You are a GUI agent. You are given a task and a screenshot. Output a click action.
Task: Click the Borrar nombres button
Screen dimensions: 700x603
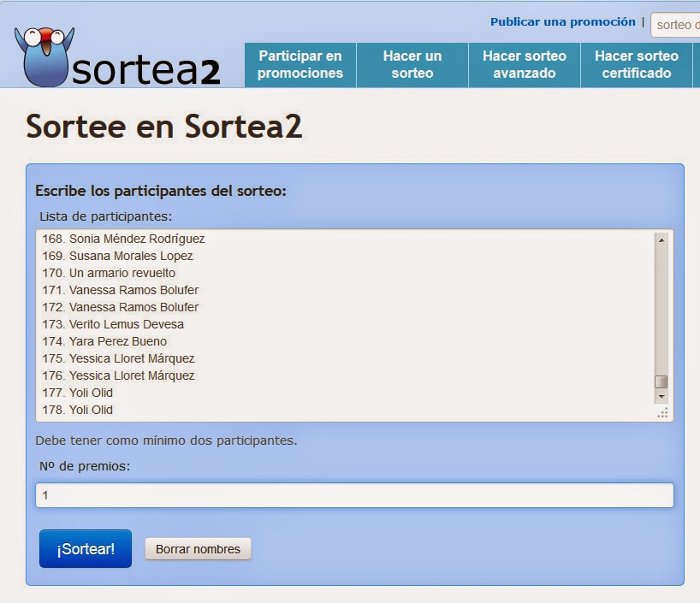point(198,549)
